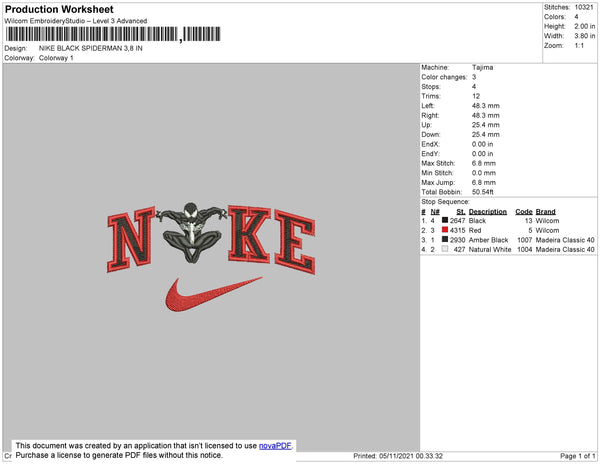The image size is (600, 464).
Task: Click 'Madeira Classic 40' in Natural White row
Action: (x=565, y=249)
